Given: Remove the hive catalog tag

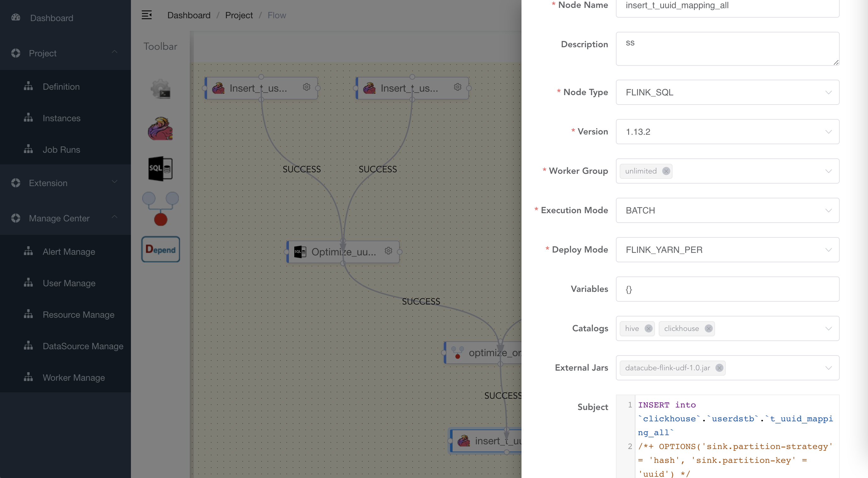Looking at the screenshot, I should click(x=649, y=328).
